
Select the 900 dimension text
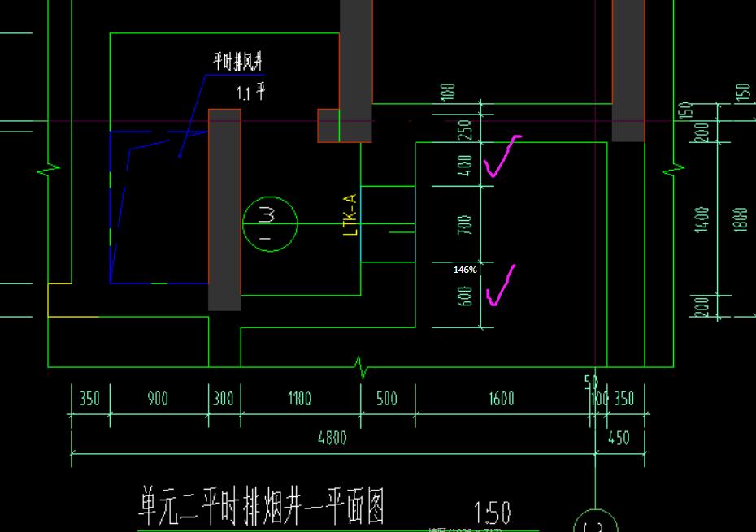[x=158, y=399]
